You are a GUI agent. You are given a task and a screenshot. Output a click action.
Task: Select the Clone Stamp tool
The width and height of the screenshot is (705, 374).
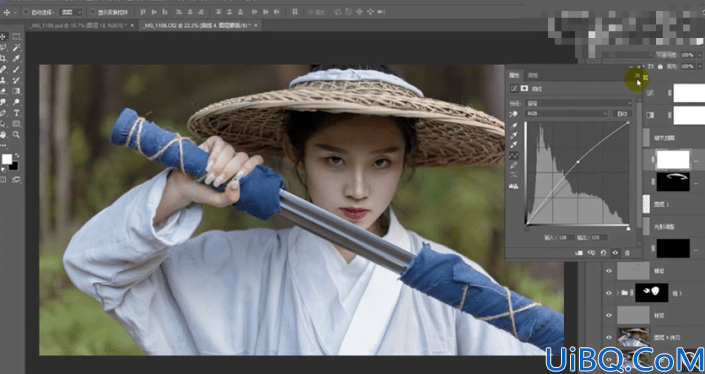(x=3, y=80)
